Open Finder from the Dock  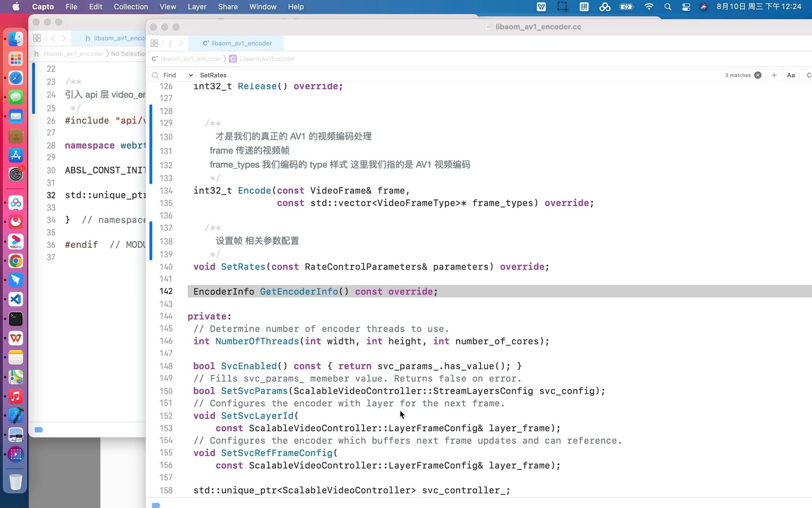[16, 39]
